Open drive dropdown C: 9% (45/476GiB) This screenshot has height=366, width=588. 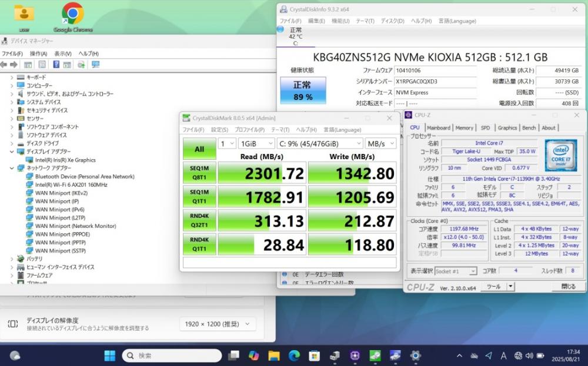[320, 143]
